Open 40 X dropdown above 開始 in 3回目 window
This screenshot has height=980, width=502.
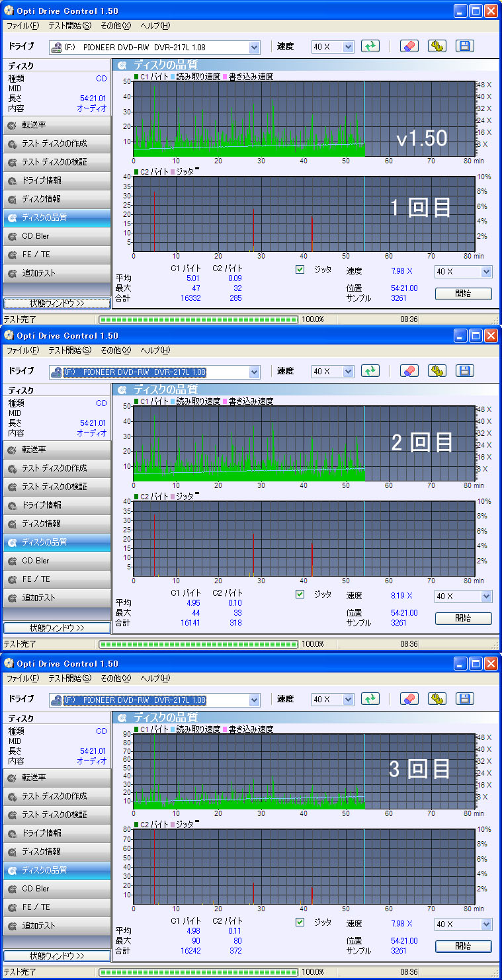coord(486,924)
